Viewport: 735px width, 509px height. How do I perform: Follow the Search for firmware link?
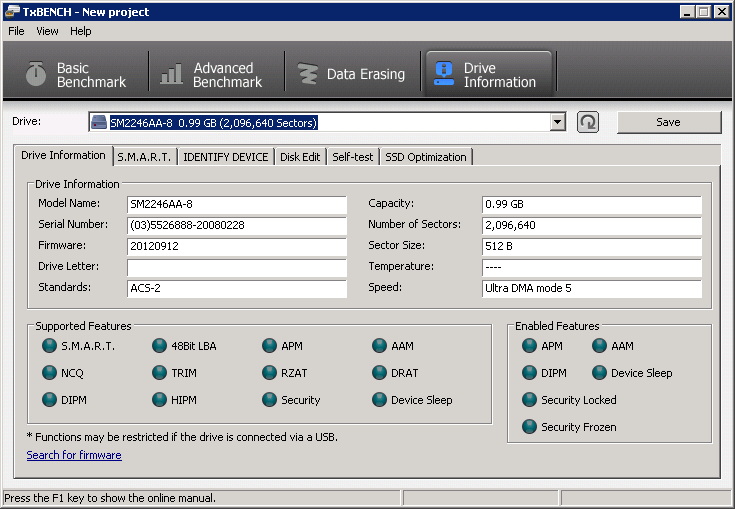pyautogui.click(x=74, y=455)
